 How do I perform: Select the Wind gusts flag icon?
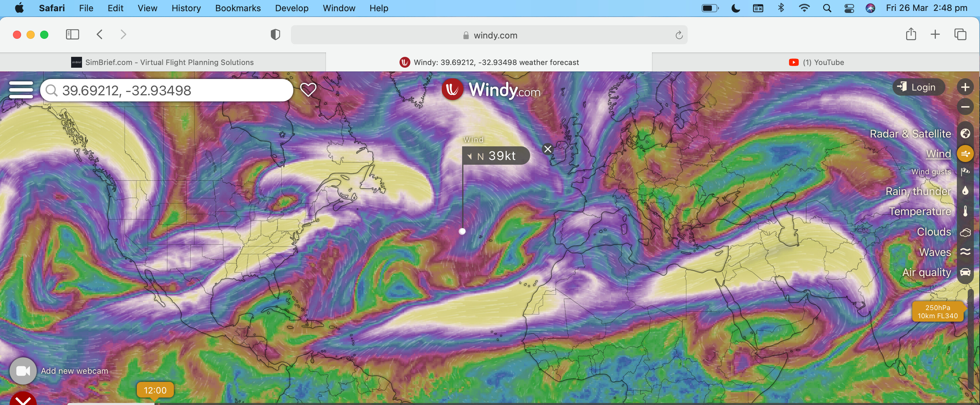(965, 172)
